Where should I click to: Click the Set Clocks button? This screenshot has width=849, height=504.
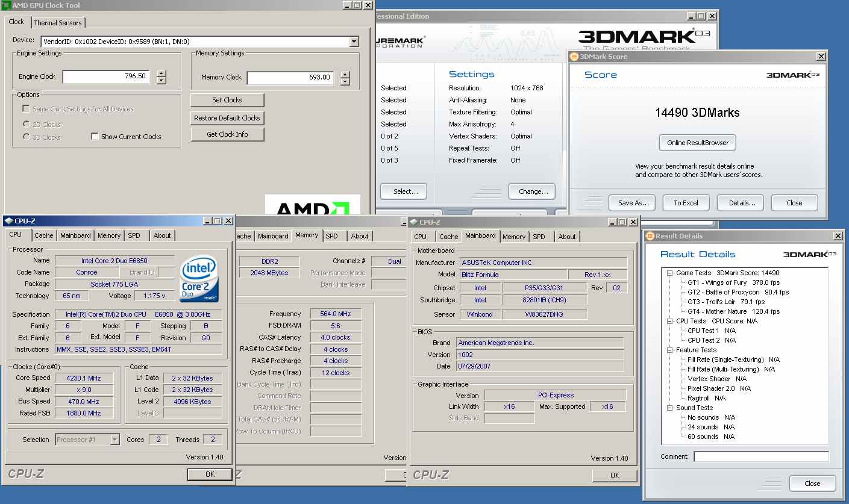point(227,100)
